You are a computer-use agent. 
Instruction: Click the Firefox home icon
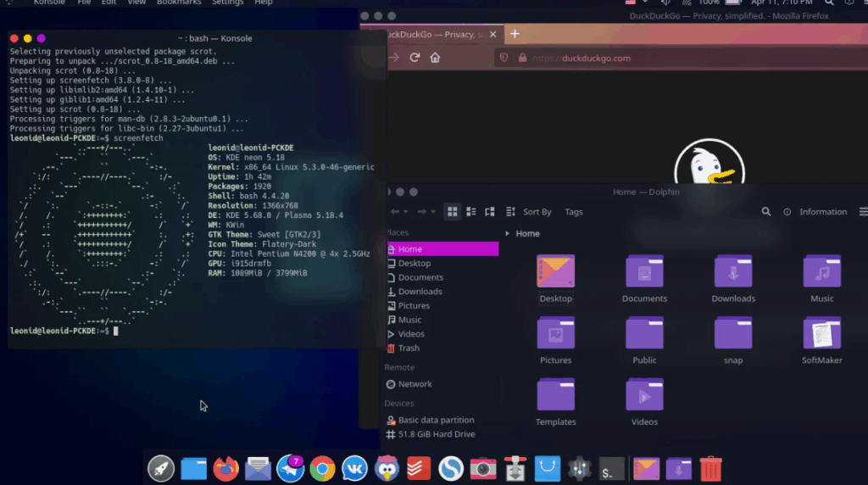435,58
